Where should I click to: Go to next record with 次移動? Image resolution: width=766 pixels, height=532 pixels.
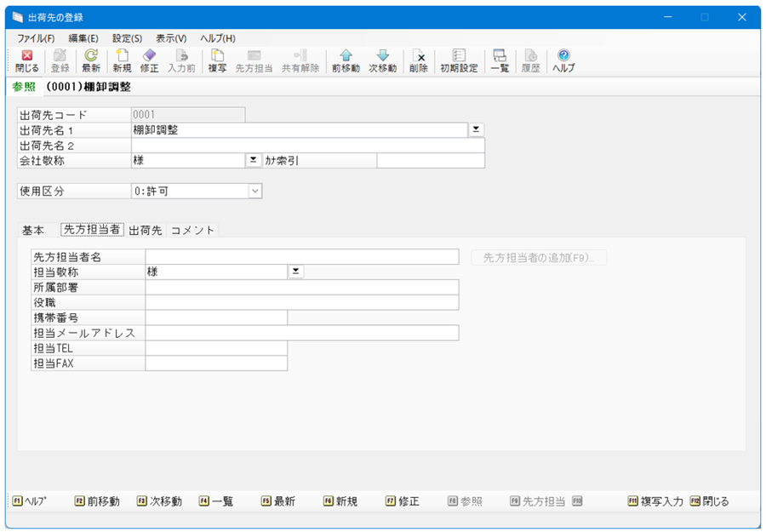[382, 60]
